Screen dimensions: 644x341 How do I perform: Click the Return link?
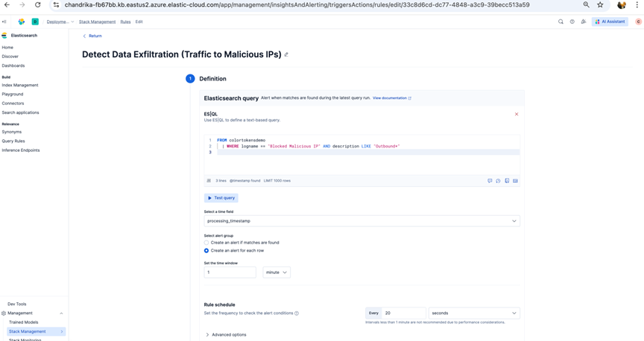click(x=92, y=36)
